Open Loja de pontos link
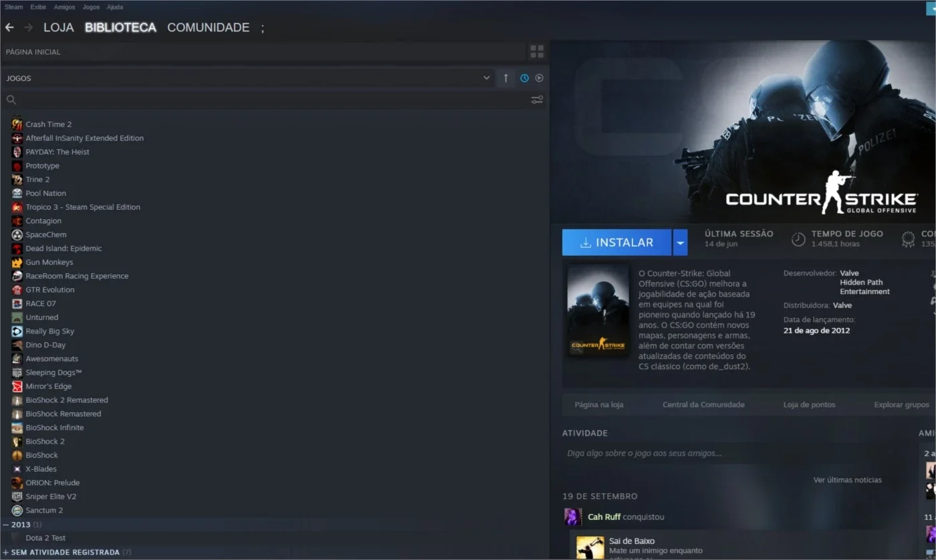936x560 pixels. [x=809, y=405]
